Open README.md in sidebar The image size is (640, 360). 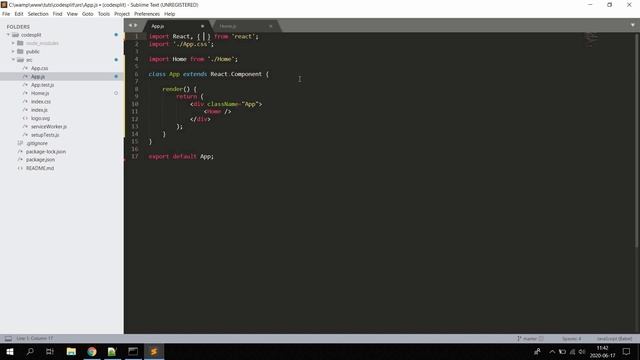pyautogui.click(x=40, y=168)
